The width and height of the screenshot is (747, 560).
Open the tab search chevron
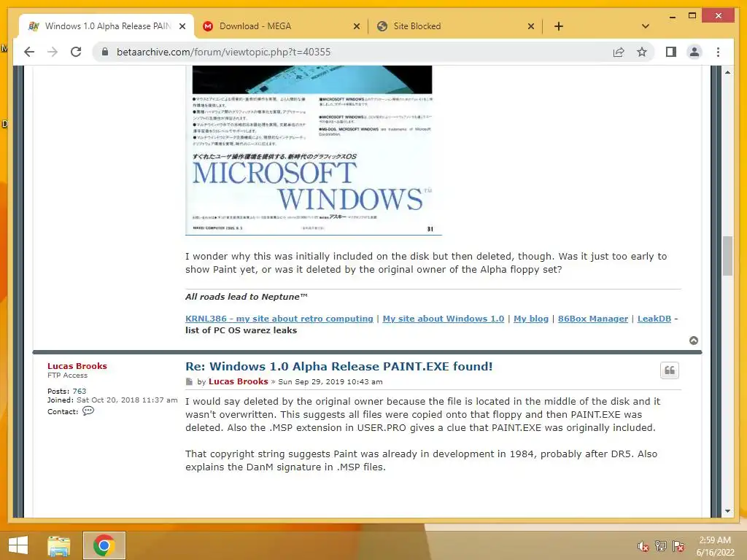click(646, 26)
